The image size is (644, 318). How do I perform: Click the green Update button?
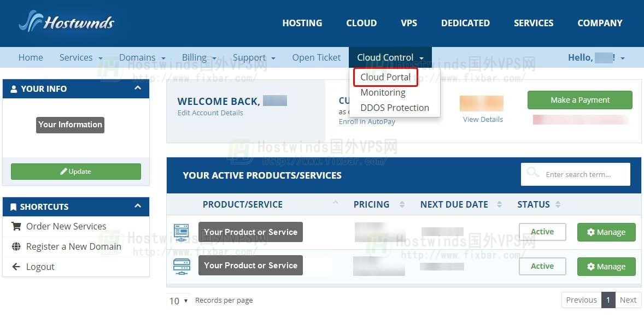tap(76, 172)
